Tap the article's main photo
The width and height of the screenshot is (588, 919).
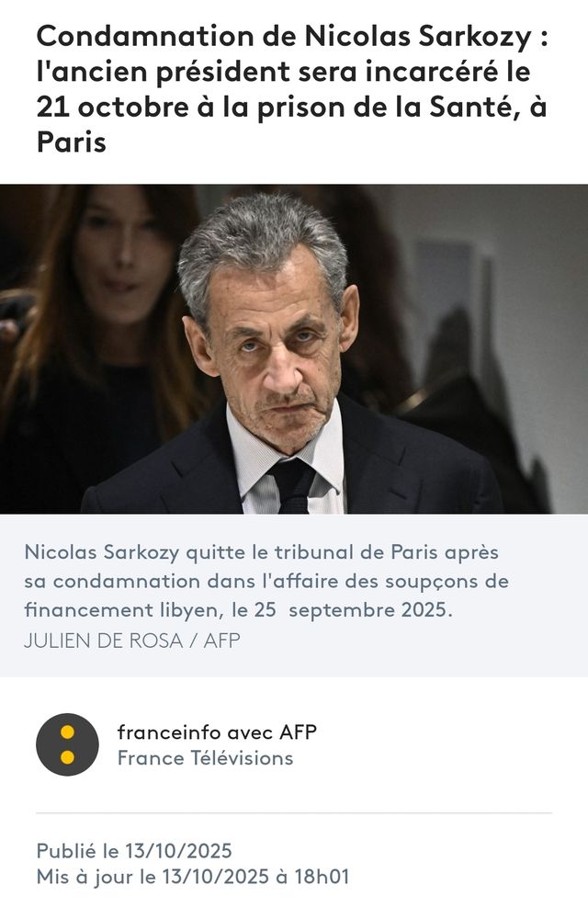pyautogui.click(x=294, y=349)
